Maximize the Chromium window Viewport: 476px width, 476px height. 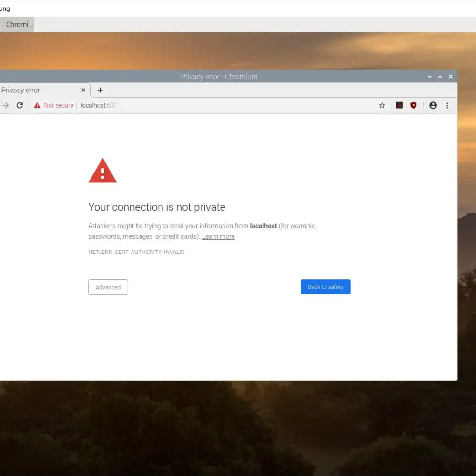coord(440,77)
